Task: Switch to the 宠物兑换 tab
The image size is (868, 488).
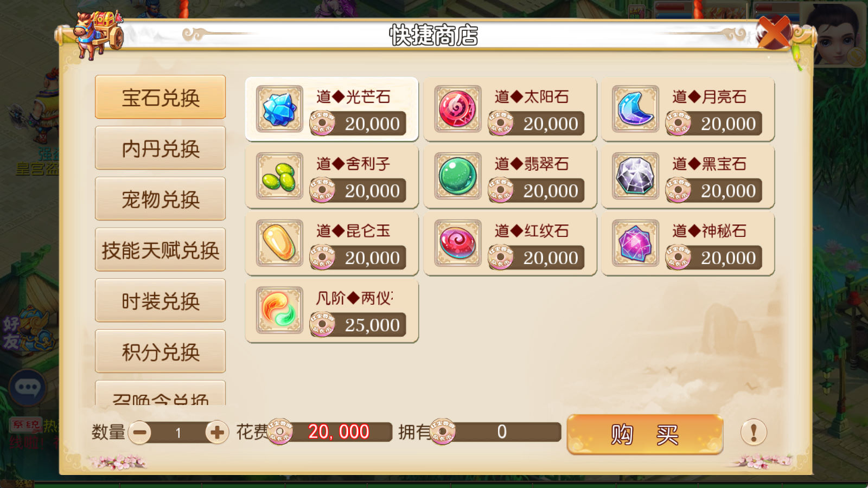Action: (161, 199)
